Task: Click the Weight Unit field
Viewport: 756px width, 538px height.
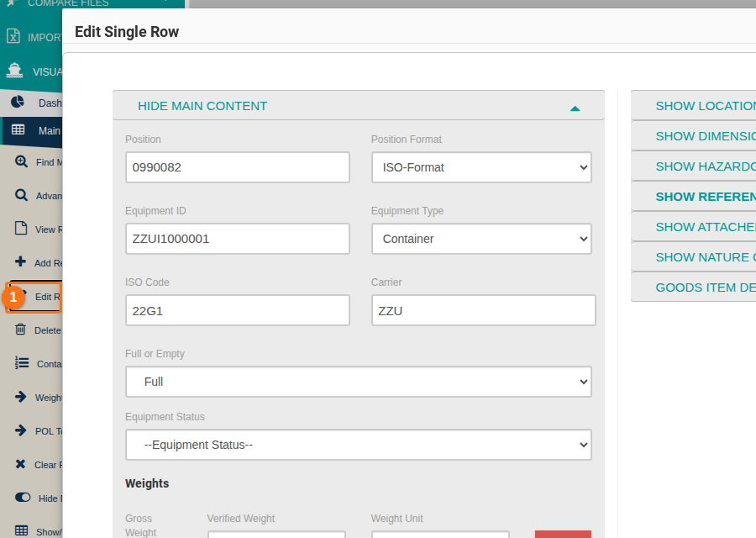Action: click(x=440, y=534)
